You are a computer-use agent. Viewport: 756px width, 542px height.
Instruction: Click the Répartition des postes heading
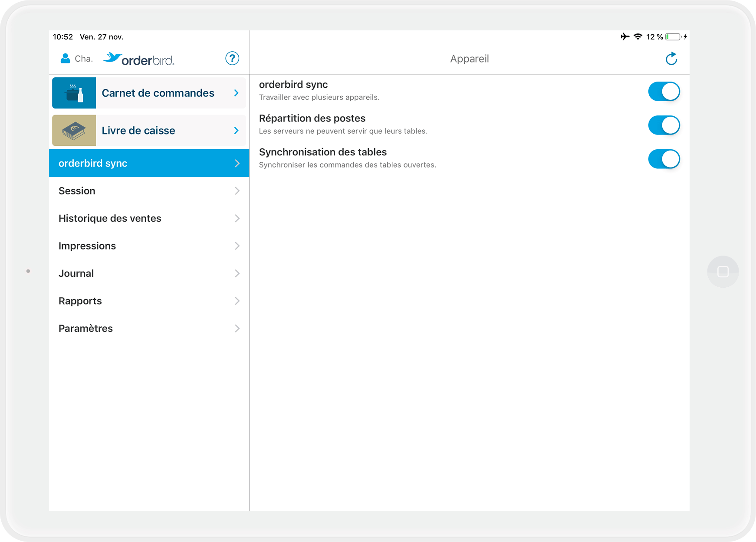(312, 118)
